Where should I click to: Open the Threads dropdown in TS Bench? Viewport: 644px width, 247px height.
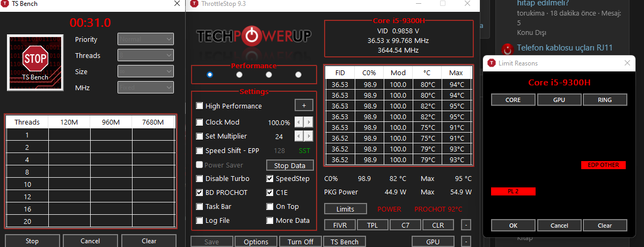[145, 55]
